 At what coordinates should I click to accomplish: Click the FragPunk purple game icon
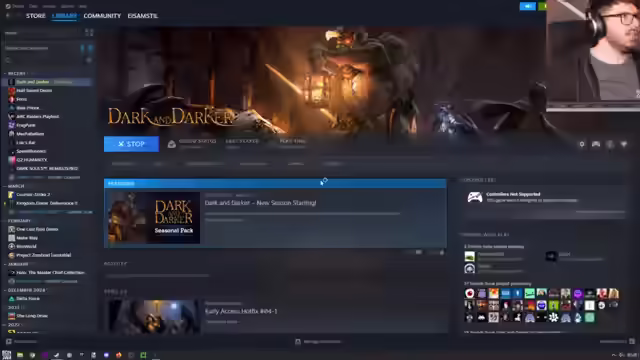coord(11,125)
